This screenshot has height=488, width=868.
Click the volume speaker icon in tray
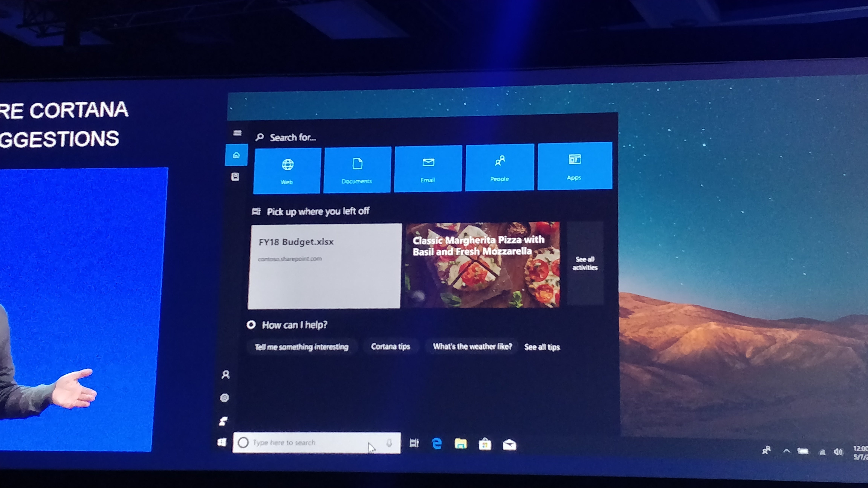(838, 452)
